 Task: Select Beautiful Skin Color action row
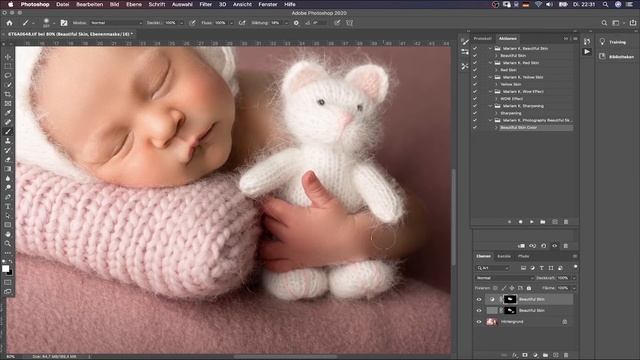click(536, 127)
